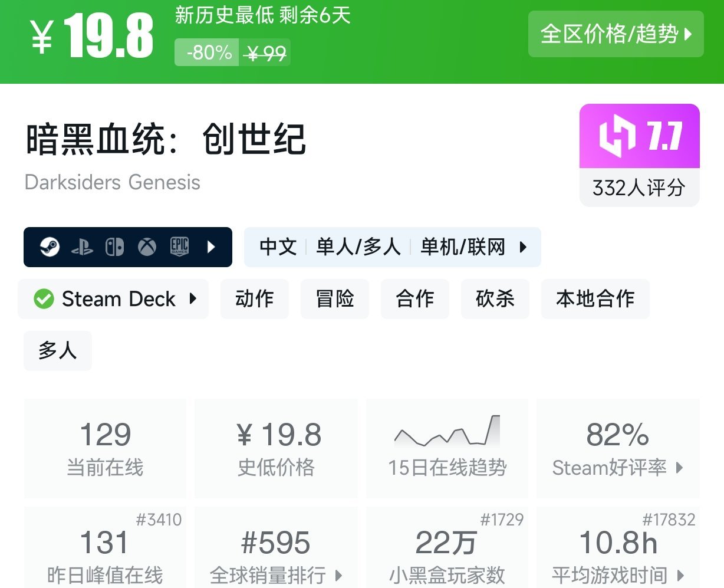
Task: Click the Xbox platform icon
Action: click(x=147, y=247)
